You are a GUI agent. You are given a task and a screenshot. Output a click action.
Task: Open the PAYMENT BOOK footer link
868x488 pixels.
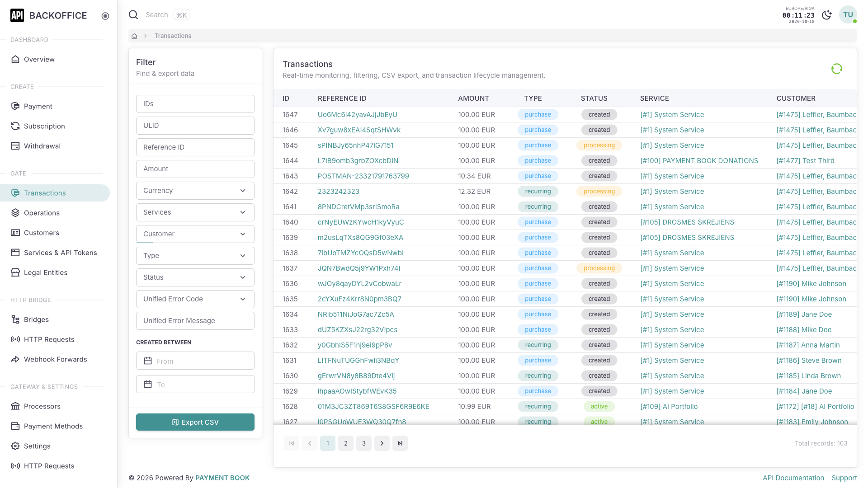[x=222, y=478]
